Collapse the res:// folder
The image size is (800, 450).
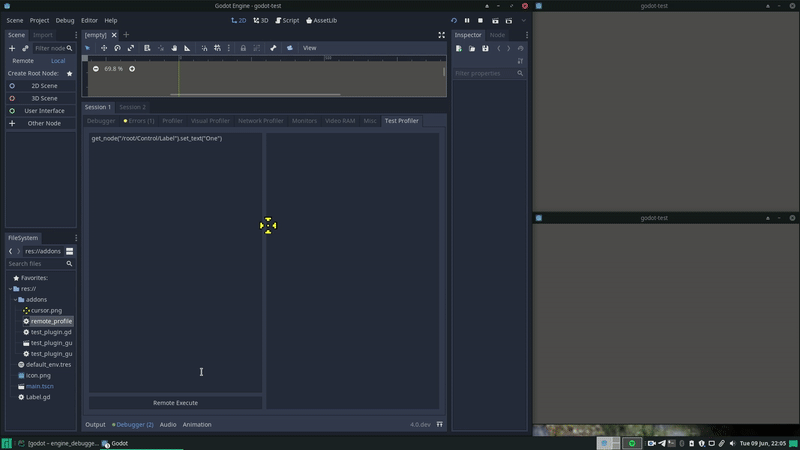(x=11, y=289)
